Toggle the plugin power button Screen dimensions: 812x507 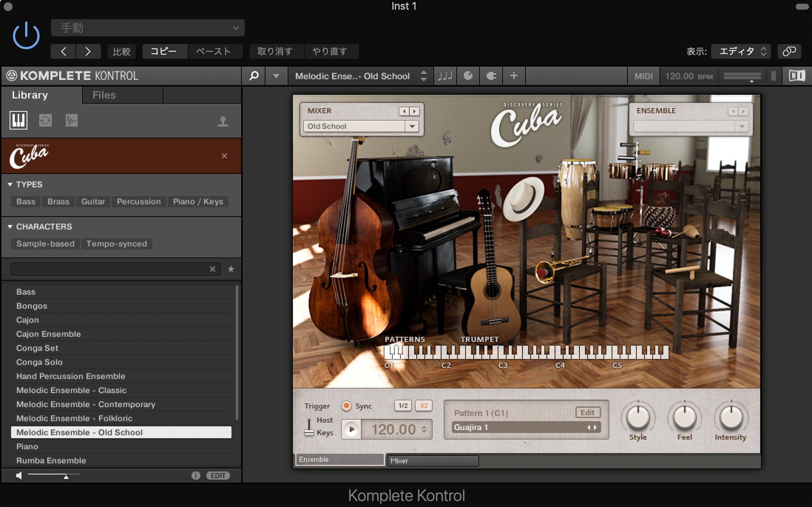point(26,36)
